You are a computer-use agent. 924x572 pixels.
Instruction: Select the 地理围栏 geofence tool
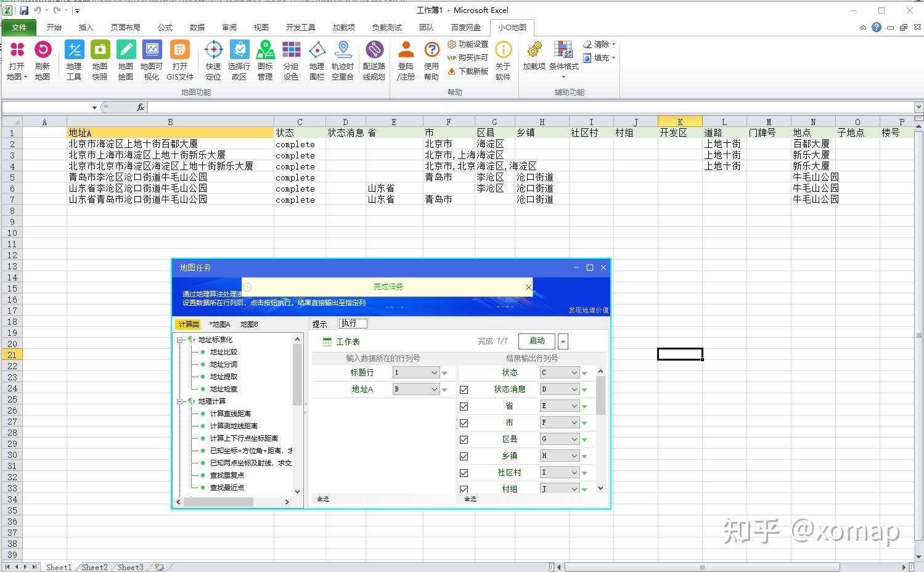[x=317, y=60]
